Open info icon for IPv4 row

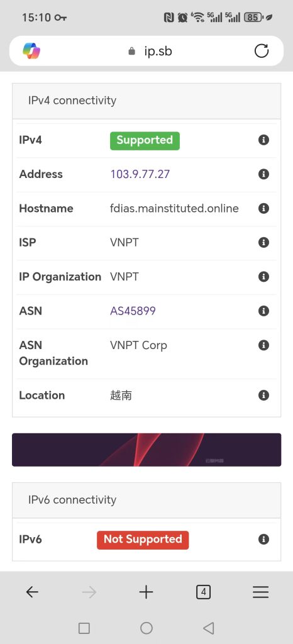point(263,140)
